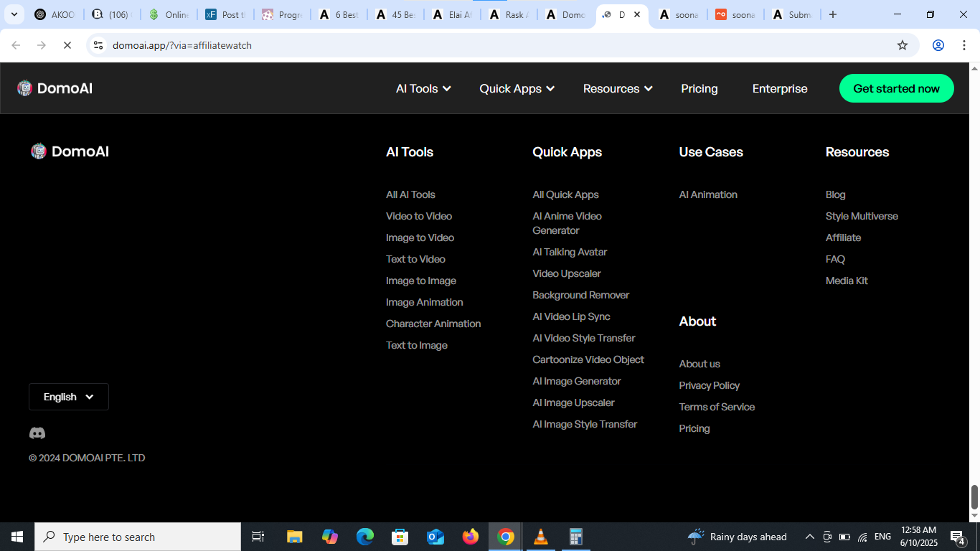This screenshot has width=980, height=551.
Task: Switch to the Elai browser tab
Action: point(452,14)
